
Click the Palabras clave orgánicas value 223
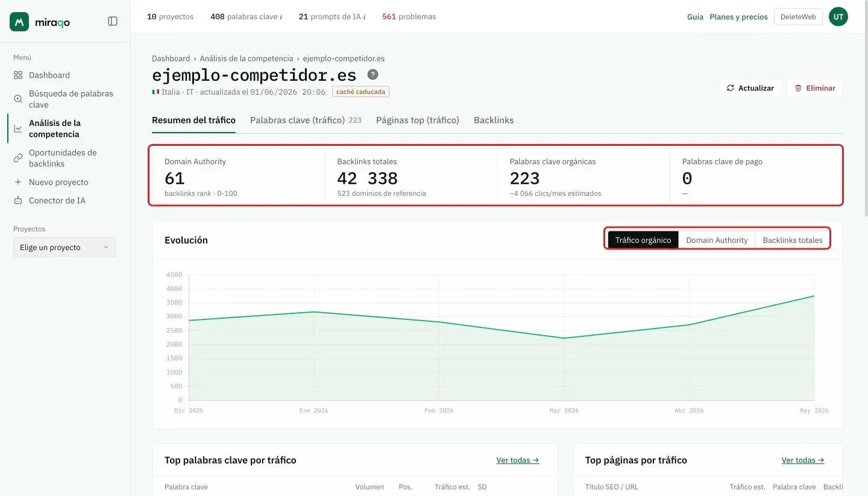[525, 178]
